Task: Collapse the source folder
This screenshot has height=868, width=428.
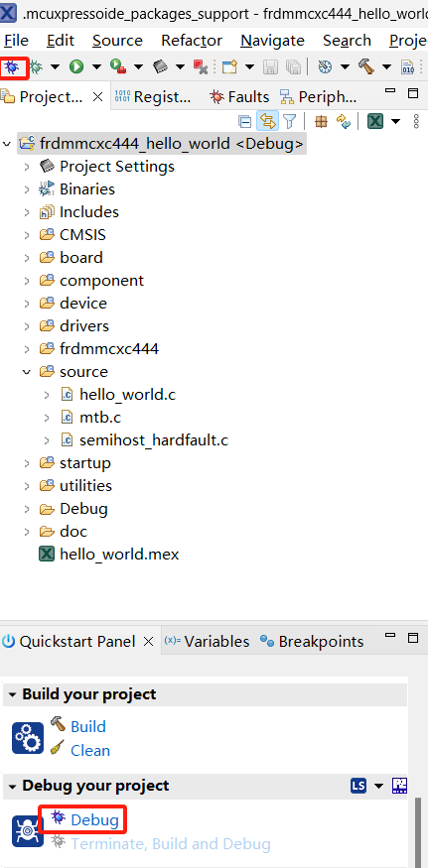Action: [27, 372]
